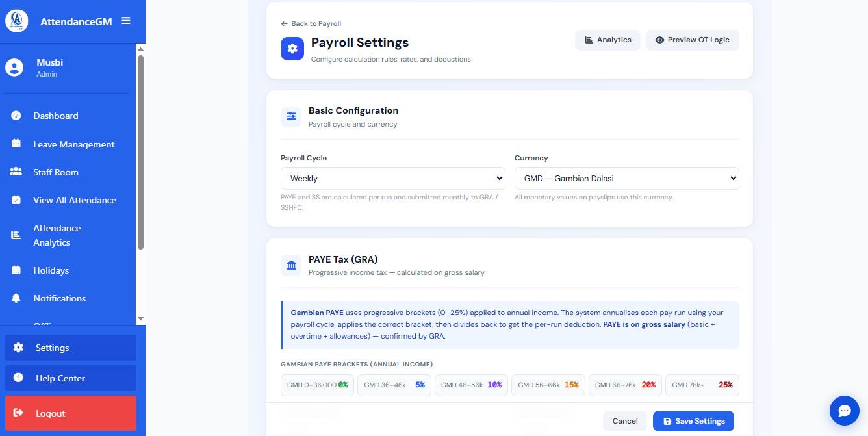868x436 pixels.
Task: Click the Attendance Analytics chart icon
Action: (x=16, y=235)
